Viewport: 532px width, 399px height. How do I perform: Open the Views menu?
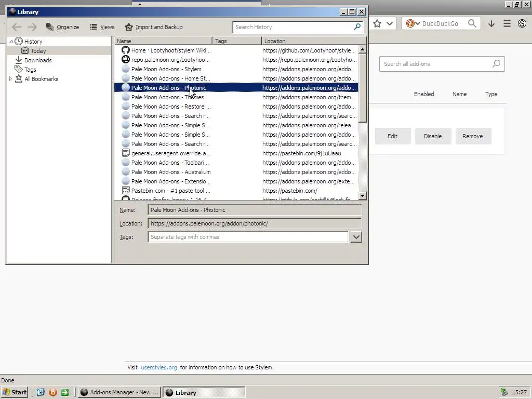coord(102,27)
